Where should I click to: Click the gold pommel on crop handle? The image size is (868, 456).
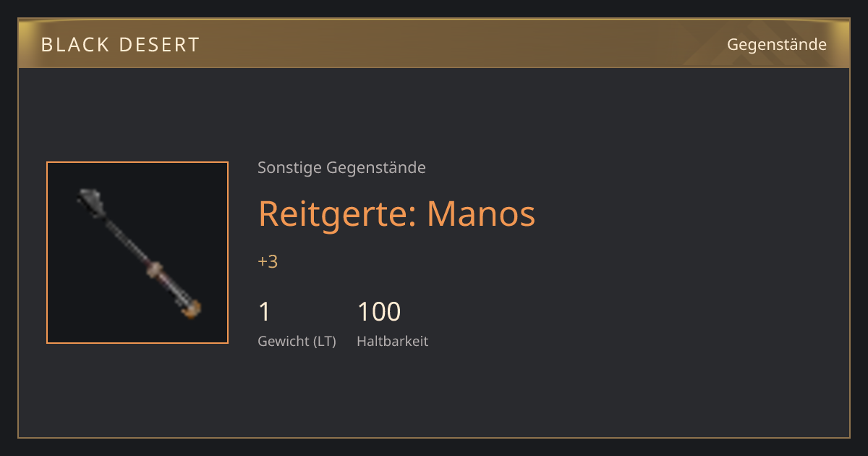[192, 311]
